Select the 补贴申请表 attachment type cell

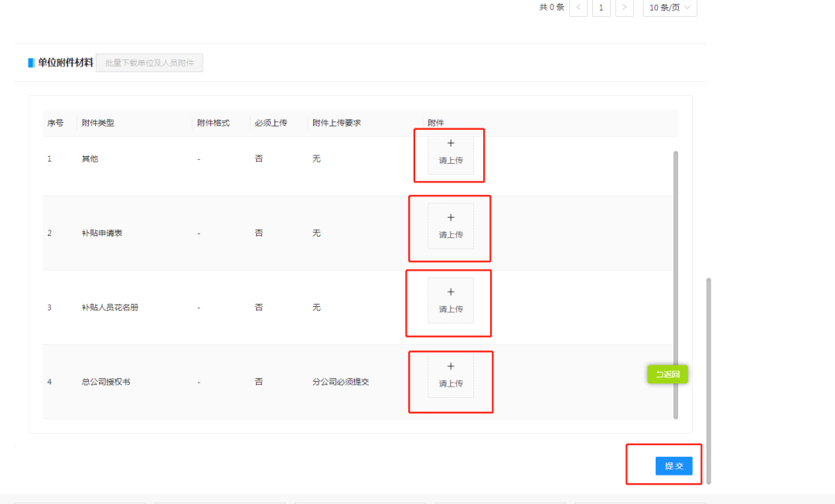pos(102,233)
